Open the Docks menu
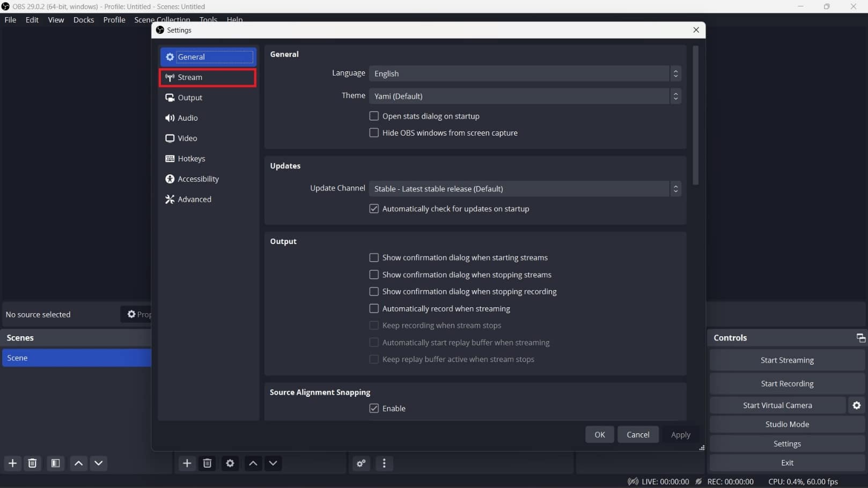Image resolution: width=868 pixels, height=488 pixels. 83,20
